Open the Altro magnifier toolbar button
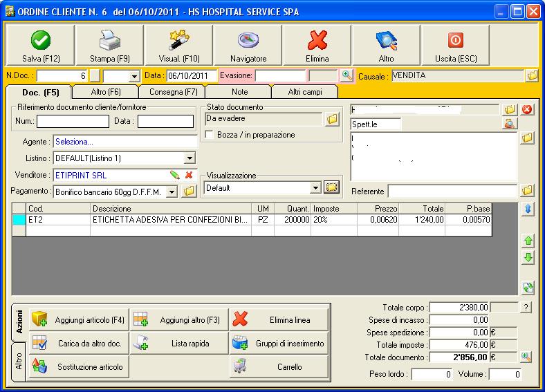This screenshot has width=545, height=392. (x=386, y=45)
